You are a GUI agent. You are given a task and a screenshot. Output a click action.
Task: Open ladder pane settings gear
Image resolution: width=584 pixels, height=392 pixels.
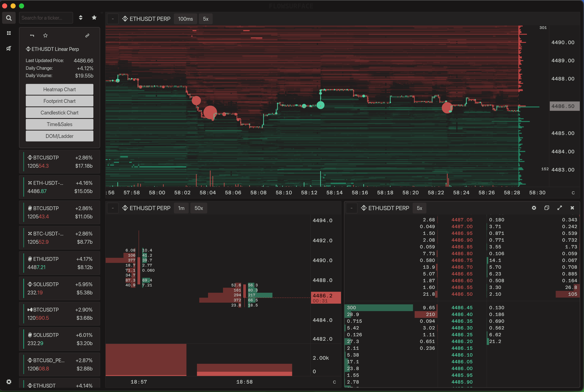pyautogui.click(x=534, y=208)
